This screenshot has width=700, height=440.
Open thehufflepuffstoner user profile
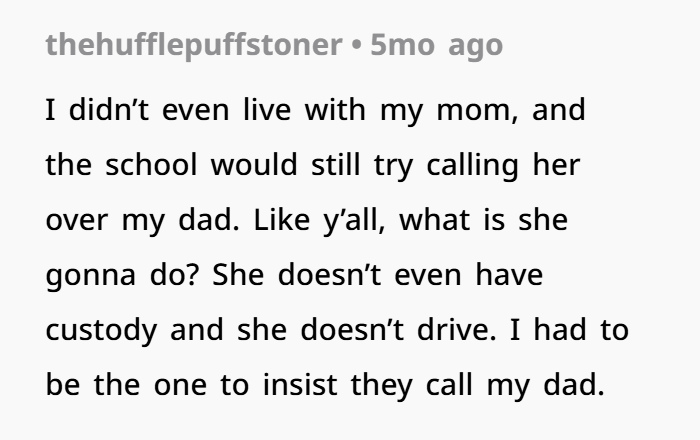tap(194, 46)
